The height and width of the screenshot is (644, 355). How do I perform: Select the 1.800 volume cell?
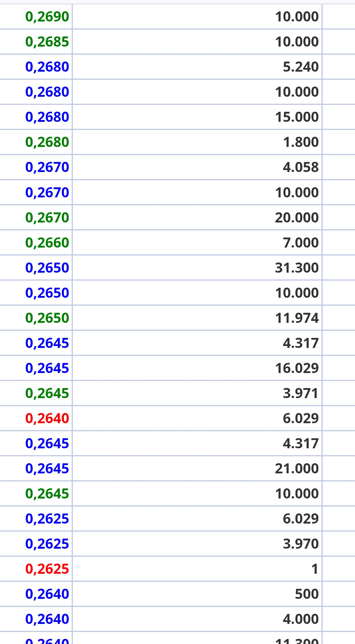[301, 142]
